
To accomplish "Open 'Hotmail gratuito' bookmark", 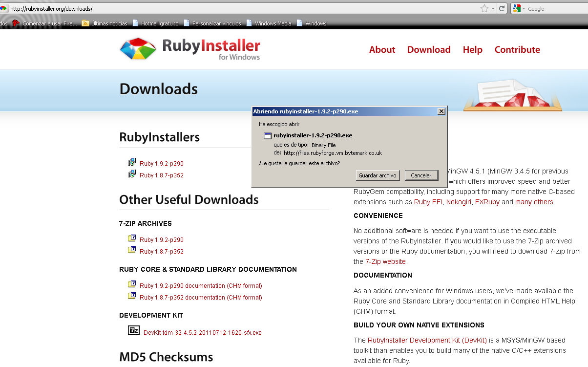I will 160,23.
